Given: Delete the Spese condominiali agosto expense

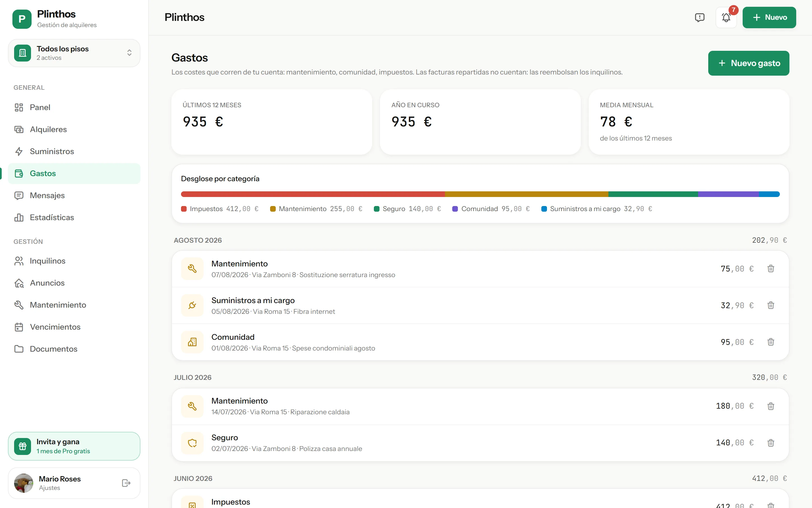Looking at the screenshot, I should pyautogui.click(x=771, y=342).
